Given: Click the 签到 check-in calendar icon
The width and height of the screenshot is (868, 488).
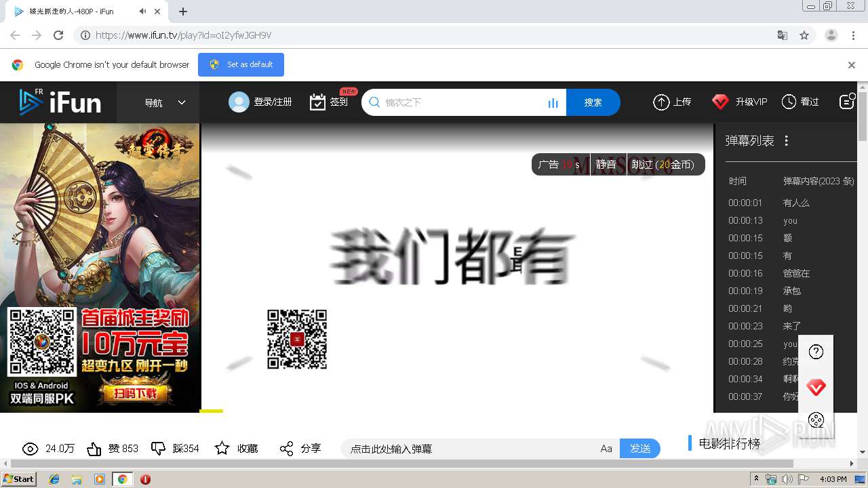Looking at the screenshot, I should pos(317,102).
